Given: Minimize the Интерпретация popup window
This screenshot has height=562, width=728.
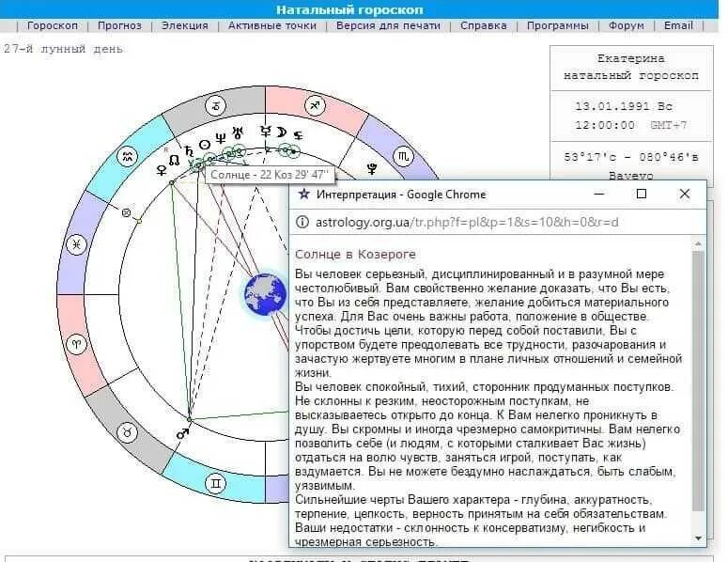Looking at the screenshot, I should click(x=599, y=194).
